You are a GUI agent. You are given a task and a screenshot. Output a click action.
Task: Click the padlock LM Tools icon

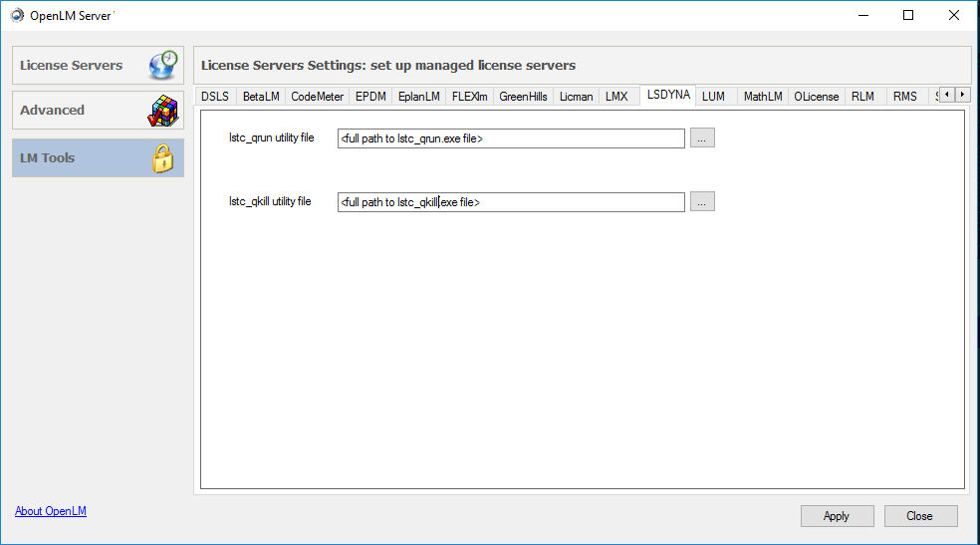(162, 158)
